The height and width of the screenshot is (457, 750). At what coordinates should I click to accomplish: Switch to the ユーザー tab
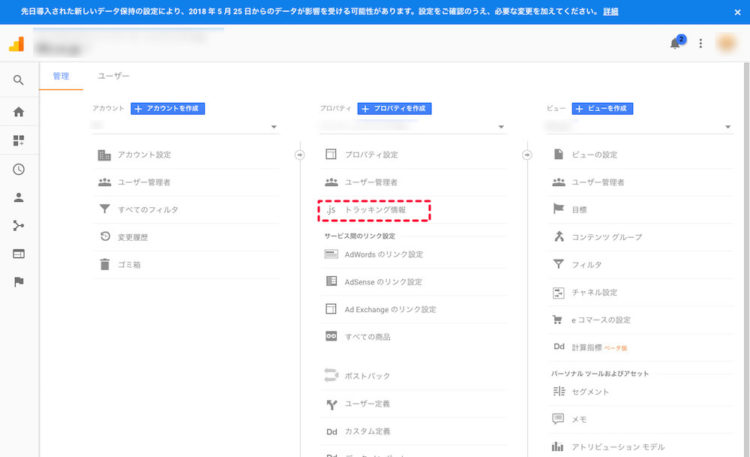[113, 76]
